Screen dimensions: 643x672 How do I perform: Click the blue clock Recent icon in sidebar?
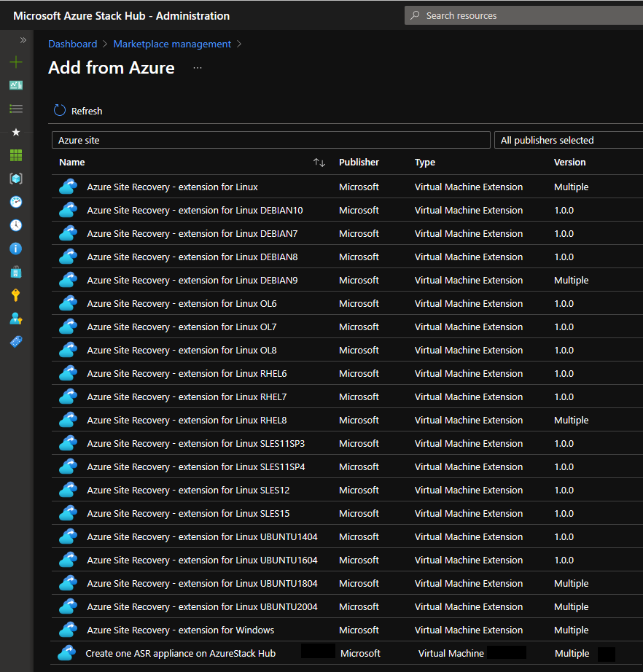(16, 225)
